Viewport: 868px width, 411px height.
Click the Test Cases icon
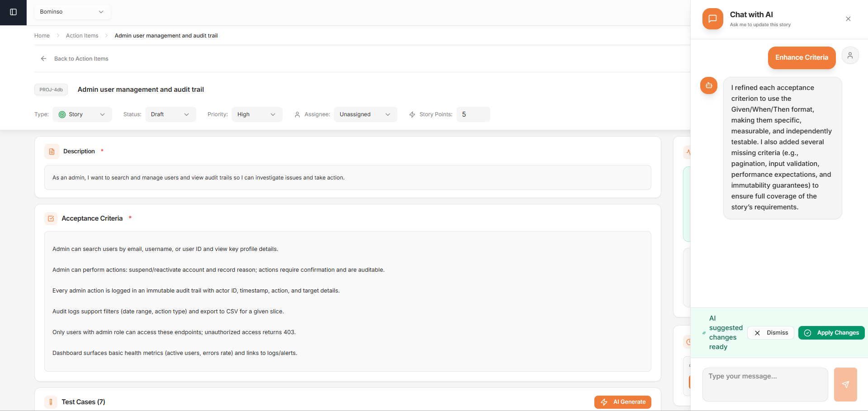pos(51,402)
